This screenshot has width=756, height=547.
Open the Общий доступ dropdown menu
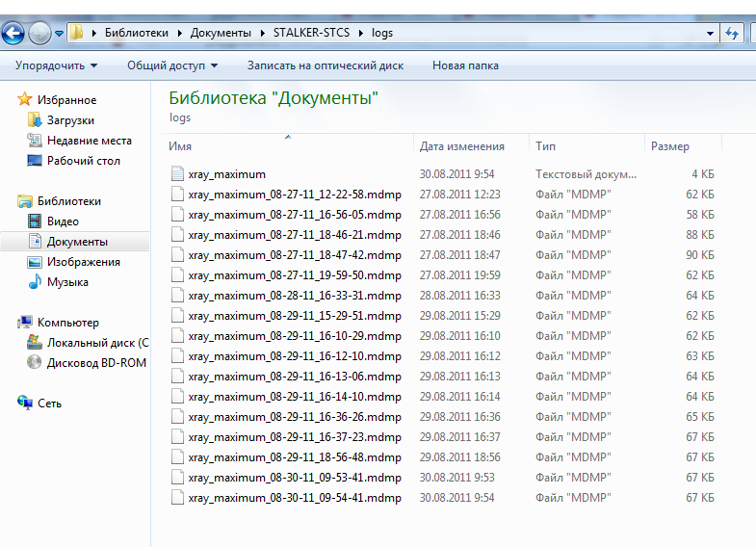[172, 65]
